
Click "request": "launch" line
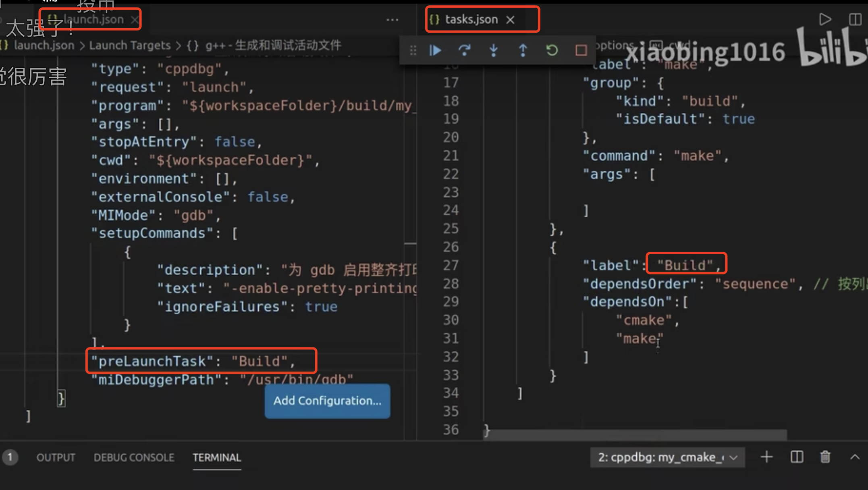172,87
